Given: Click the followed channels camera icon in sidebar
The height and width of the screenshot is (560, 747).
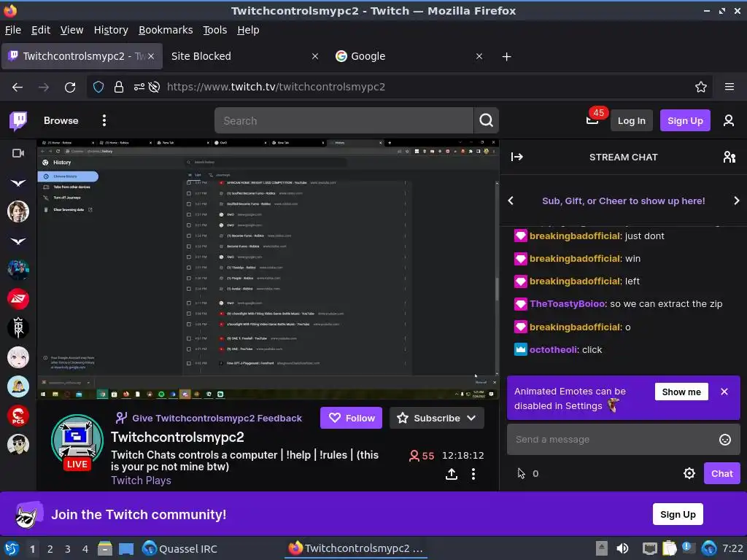Looking at the screenshot, I should click(x=18, y=153).
